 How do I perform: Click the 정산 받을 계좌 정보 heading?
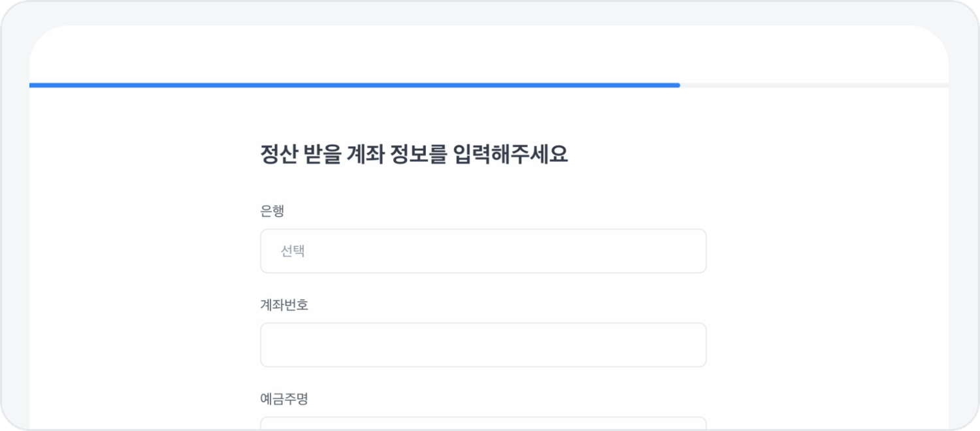click(414, 155)
